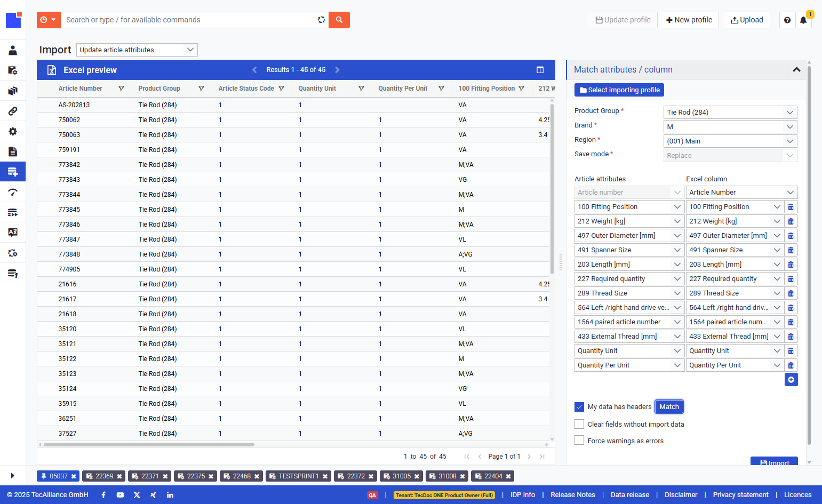Open the YouTube icon in the footer

[120, 495]
